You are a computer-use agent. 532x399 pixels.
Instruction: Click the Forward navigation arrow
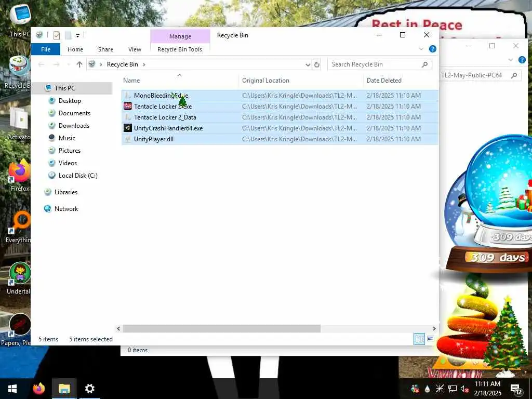56,64
